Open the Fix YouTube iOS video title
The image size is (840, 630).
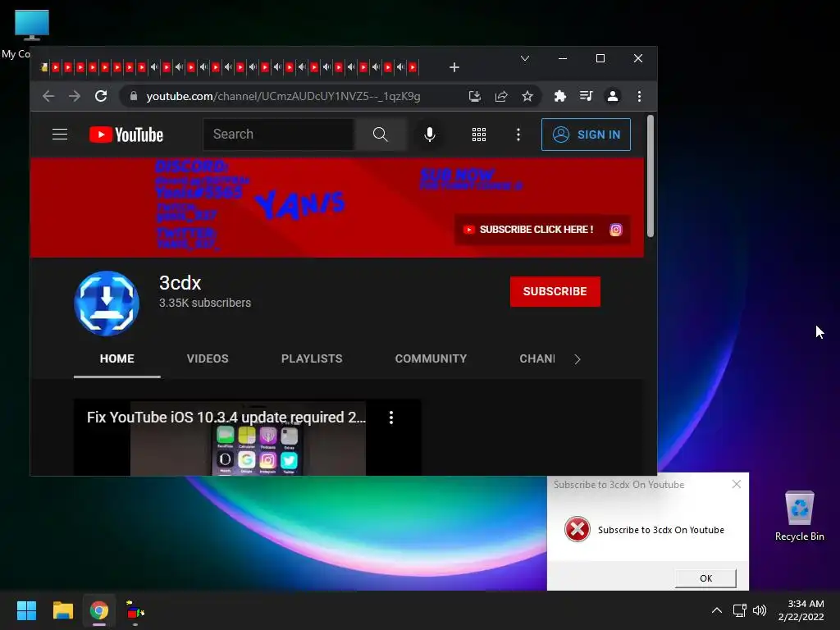226,418
